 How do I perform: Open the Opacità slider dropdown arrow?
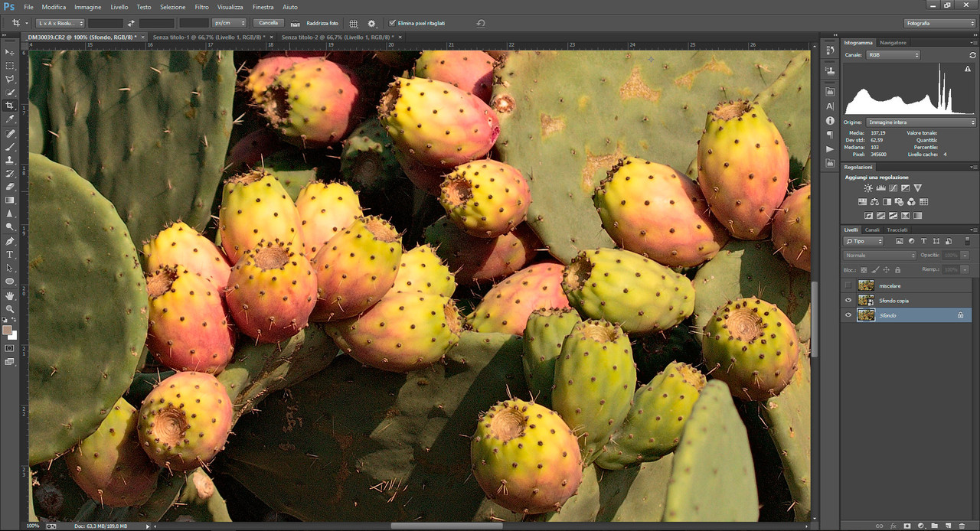point(965,255)
